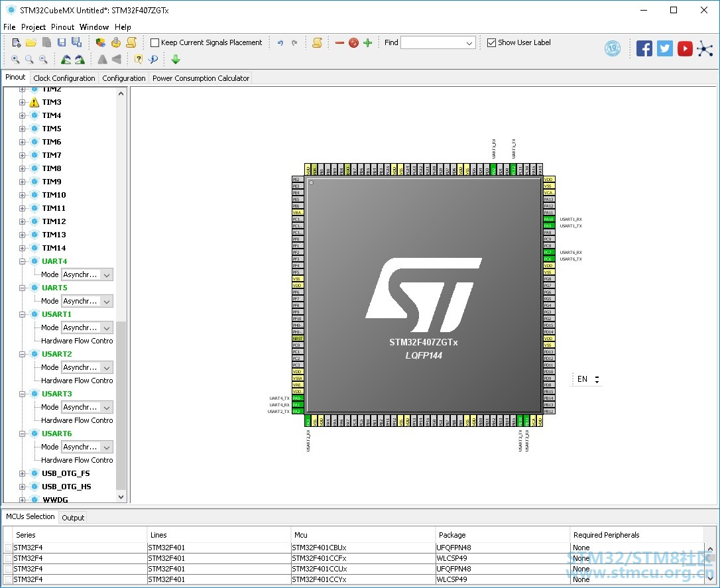Click the Generate Code gear icon
The height and width of the screenshot is (588, 720).
point(116,42)
